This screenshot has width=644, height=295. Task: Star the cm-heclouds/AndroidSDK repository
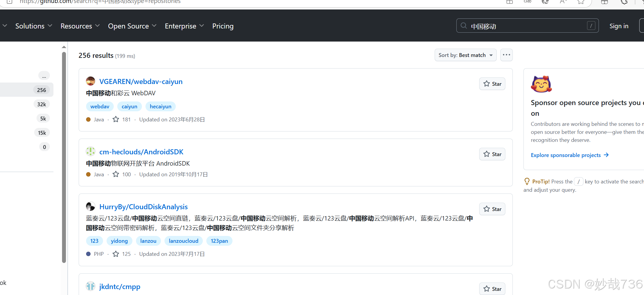click(492, 154)
